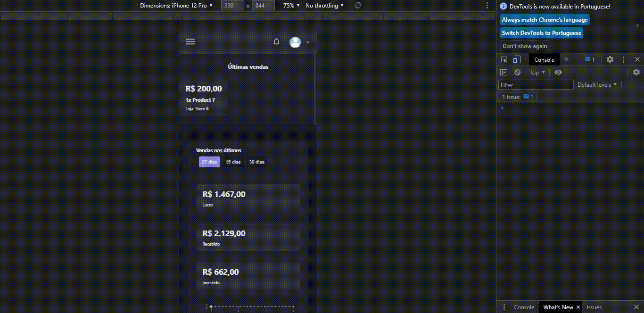Viewport: 644px width, 313px height.
Task: Click the Vendas nos últimos label
Action: [x=219, y=150]
